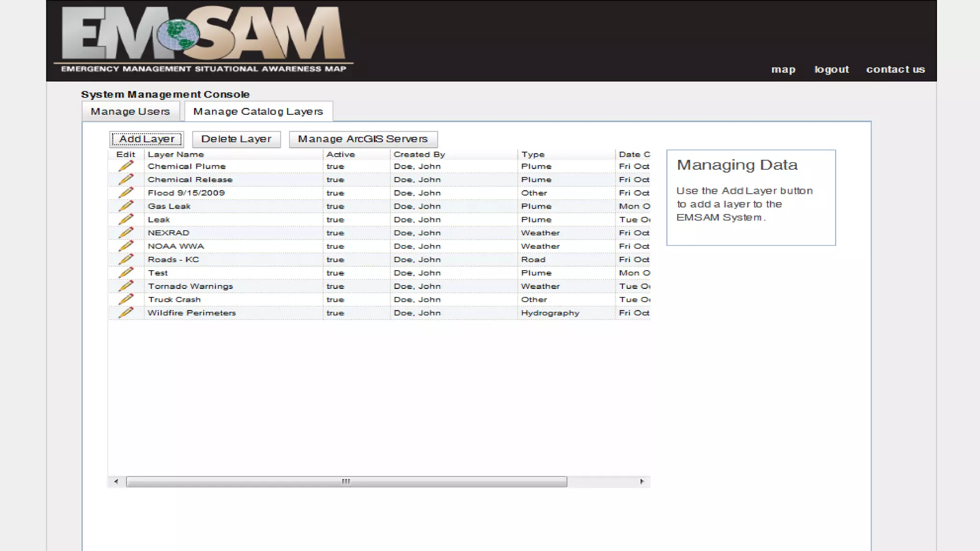Select Manage Catalog Layers tab
Viewport: 980px width, 551px height.
258,111
